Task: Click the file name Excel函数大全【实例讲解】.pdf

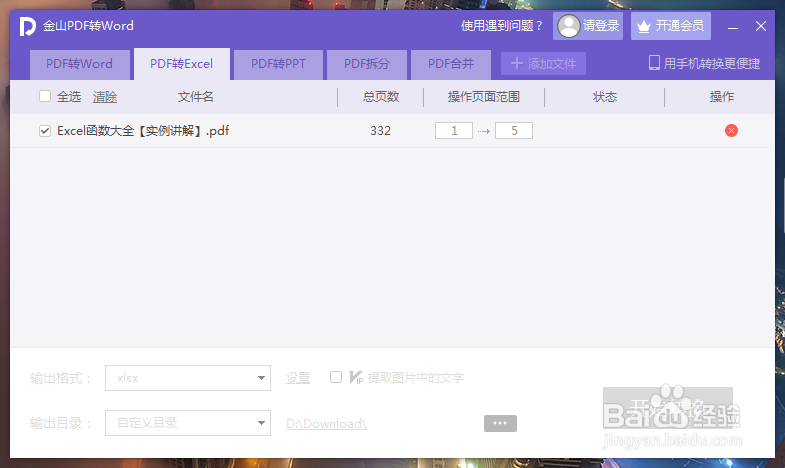Action: [143, 131]
